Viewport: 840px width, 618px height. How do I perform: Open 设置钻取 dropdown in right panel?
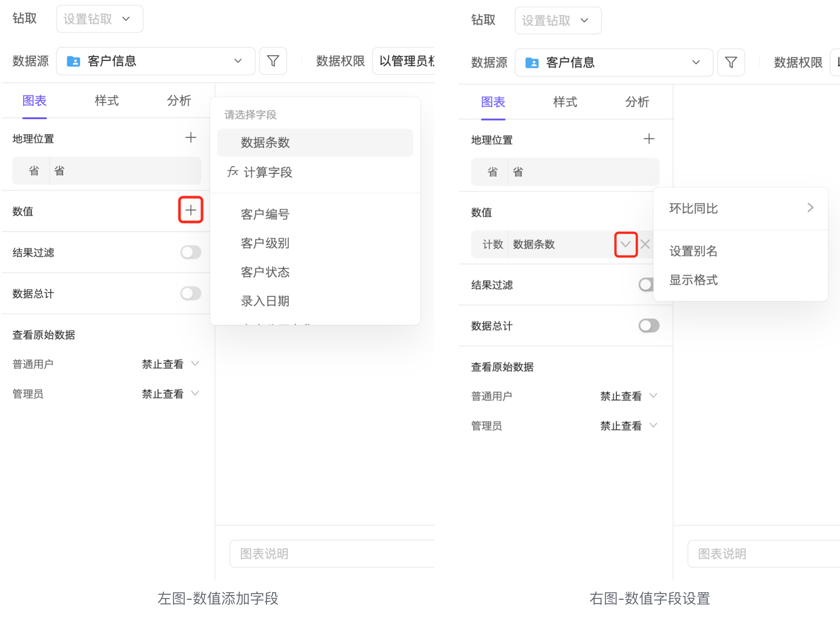click(558, 20)
